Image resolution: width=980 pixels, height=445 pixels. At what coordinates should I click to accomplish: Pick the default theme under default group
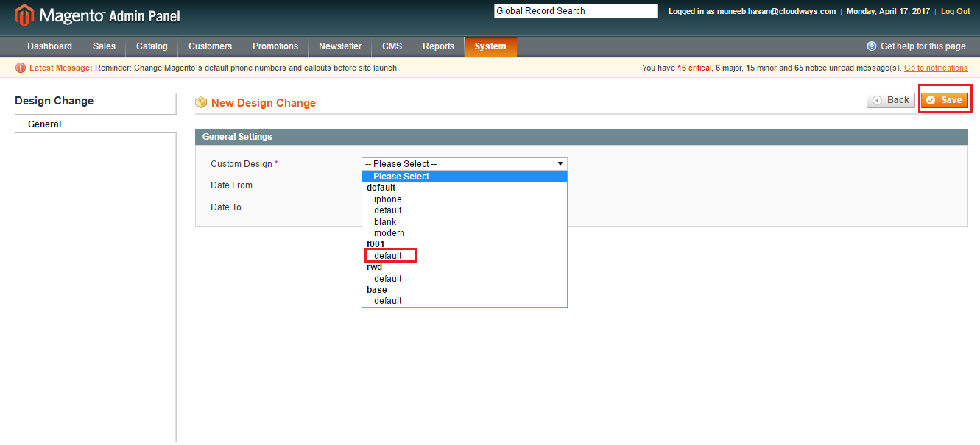pos(387,210)
